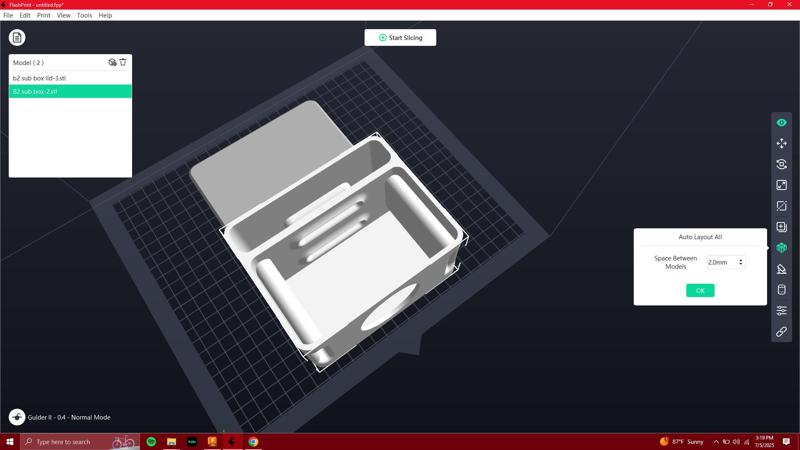
Task: Select B2 sub box-2.stl model
Action: pyautogui.click(x=70, y=91)
